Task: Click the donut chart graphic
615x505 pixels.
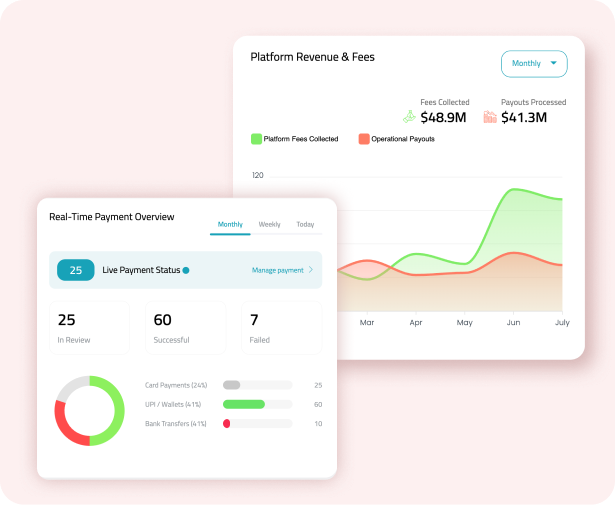Action: [x=89, y=410]
